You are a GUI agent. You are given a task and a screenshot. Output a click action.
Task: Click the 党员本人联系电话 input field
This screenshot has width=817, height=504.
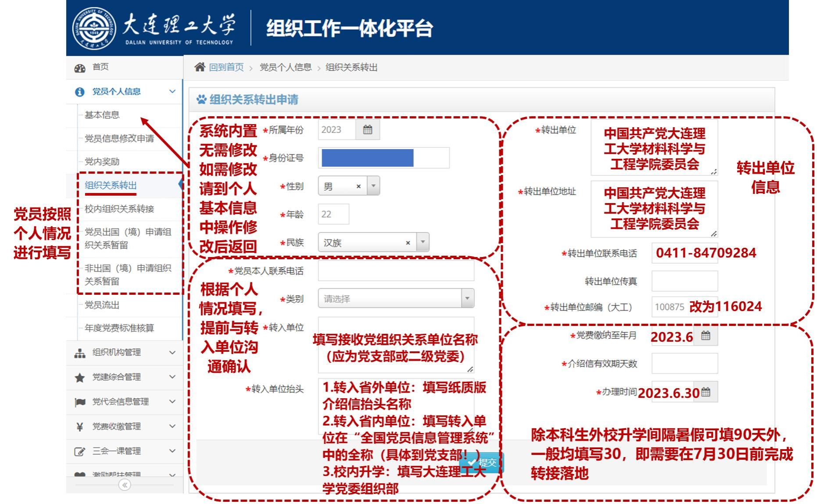[x=396, y=271]
